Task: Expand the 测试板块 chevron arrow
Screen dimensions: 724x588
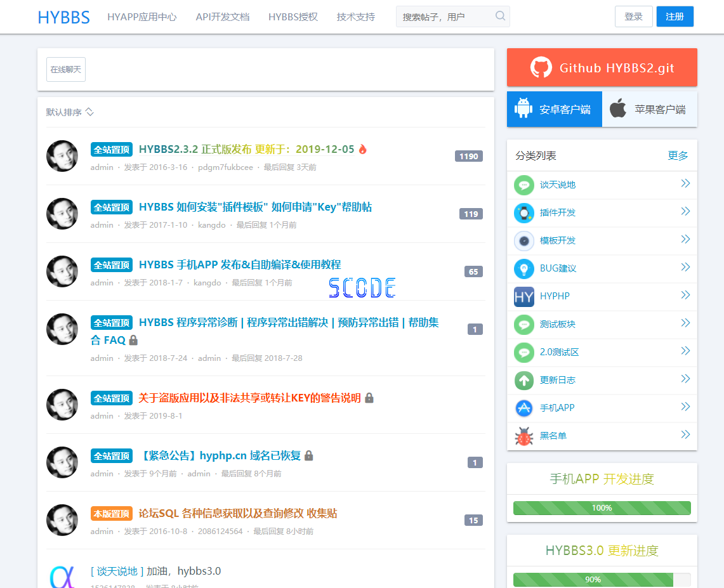Action: coord(685,323)
